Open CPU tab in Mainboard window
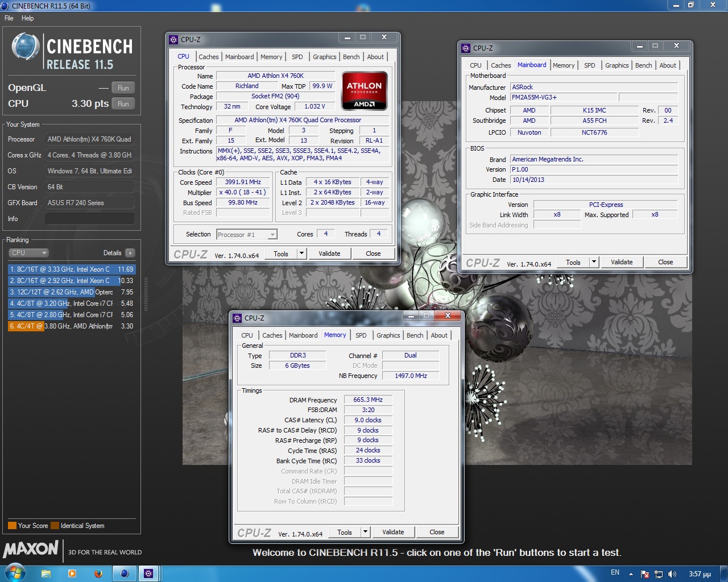 tap(476, 65)
